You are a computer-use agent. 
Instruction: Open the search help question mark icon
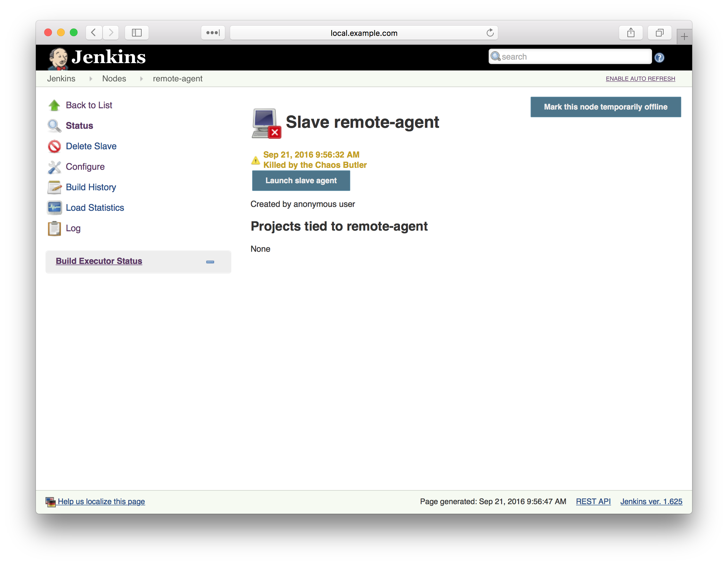click(x=659, y=58)
